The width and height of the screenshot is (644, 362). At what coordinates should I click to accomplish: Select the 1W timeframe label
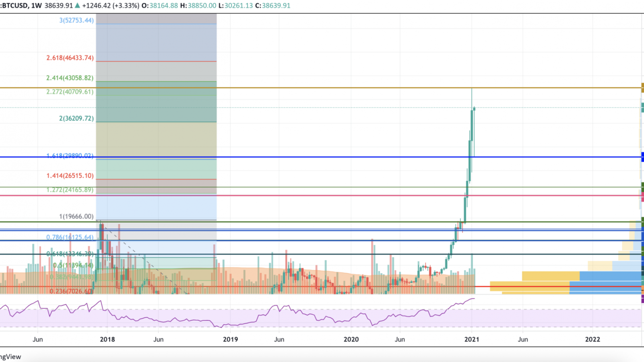(x=37, y=6)
